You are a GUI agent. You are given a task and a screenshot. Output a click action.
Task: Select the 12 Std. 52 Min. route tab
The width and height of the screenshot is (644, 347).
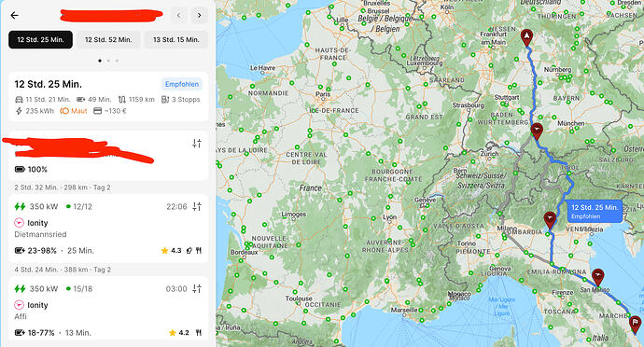[108, 40]
